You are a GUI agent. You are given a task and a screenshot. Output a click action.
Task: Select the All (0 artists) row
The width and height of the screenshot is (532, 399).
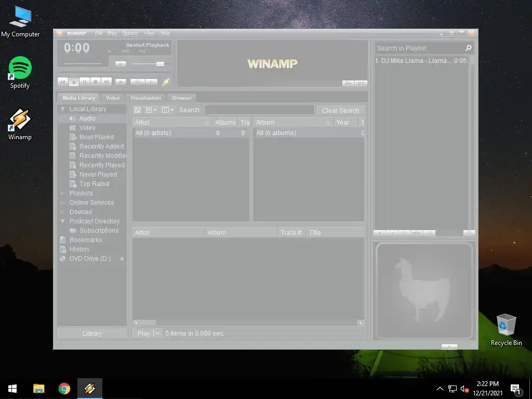[x=191, y=133]
